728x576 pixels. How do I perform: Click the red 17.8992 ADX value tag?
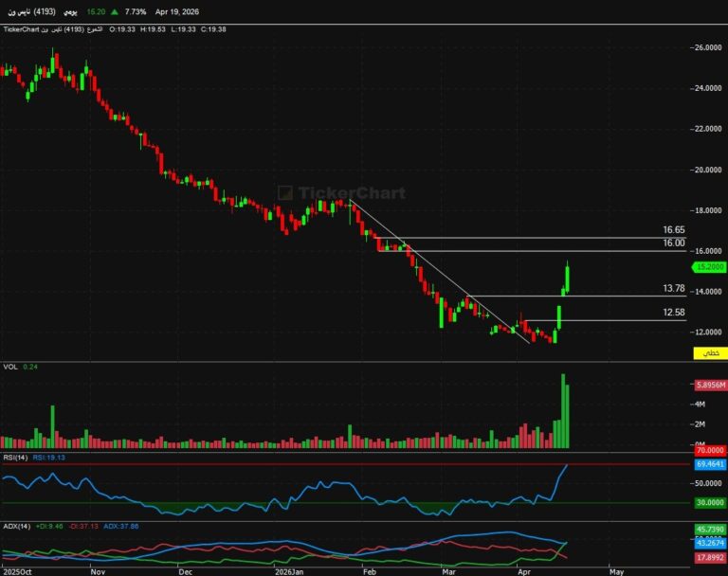[709, 557]
